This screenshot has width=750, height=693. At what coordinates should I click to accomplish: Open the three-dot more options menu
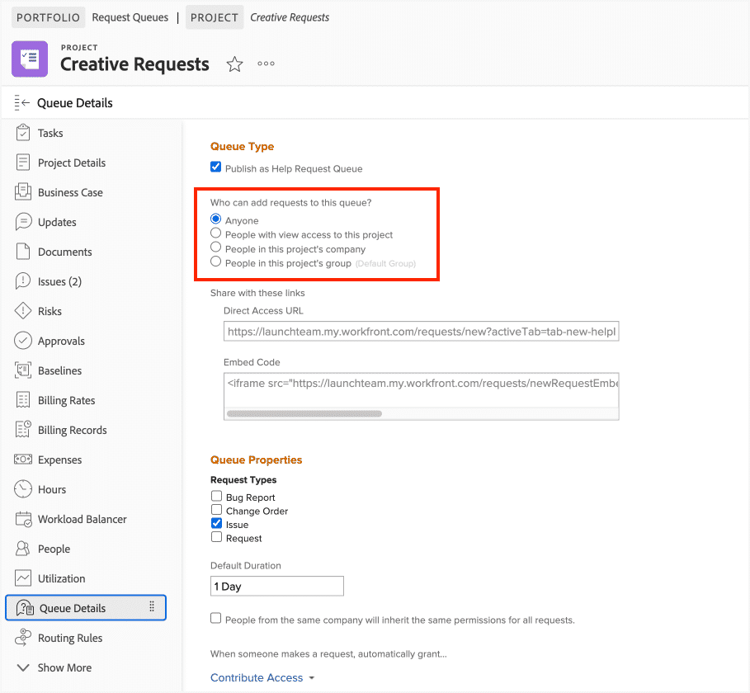click(266, 64)
